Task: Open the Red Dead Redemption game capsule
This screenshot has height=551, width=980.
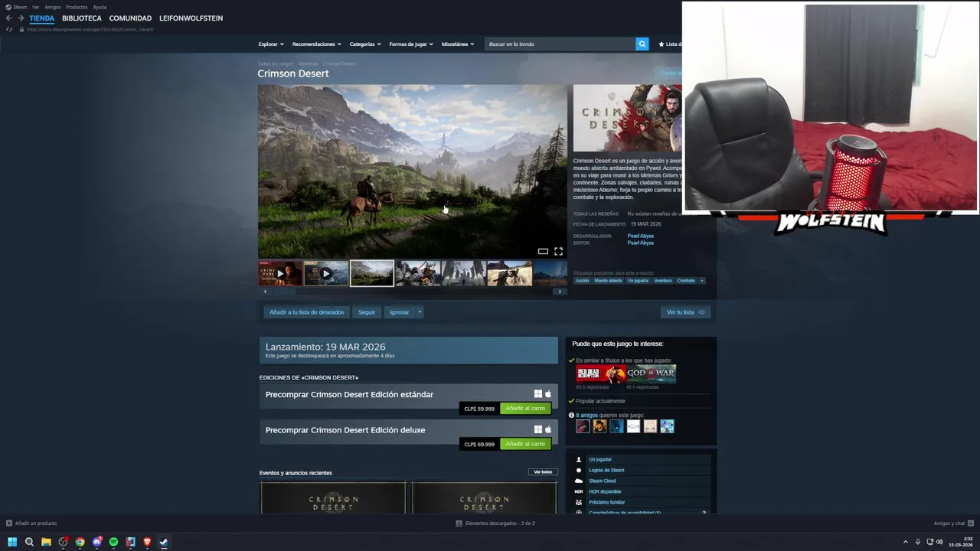Action: coord(601,374)
